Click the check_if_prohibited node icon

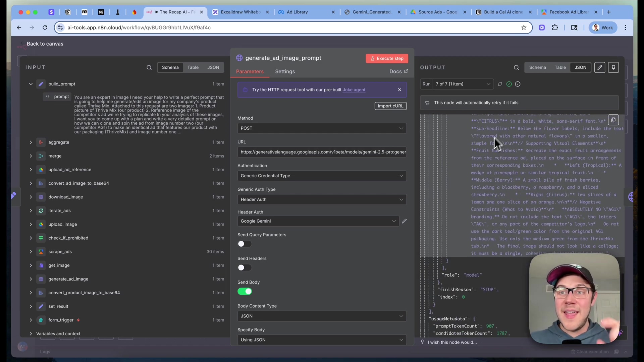pyautogui.click(x=41, y=238)
